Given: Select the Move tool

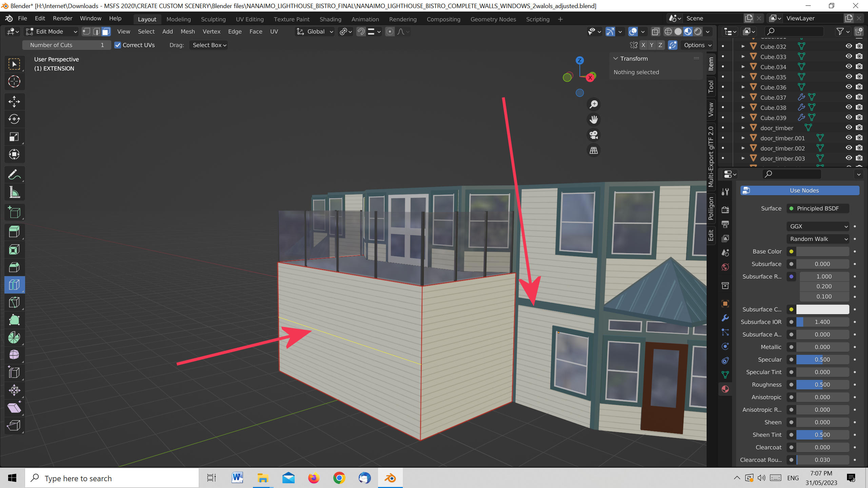Looking at the screenshot, I should [14, 101].
